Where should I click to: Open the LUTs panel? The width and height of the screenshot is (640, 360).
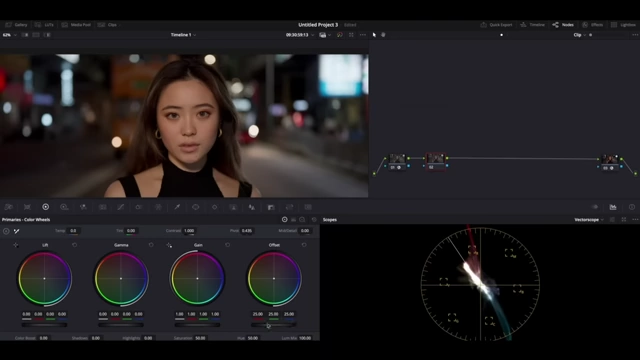(x=44, y=25)
